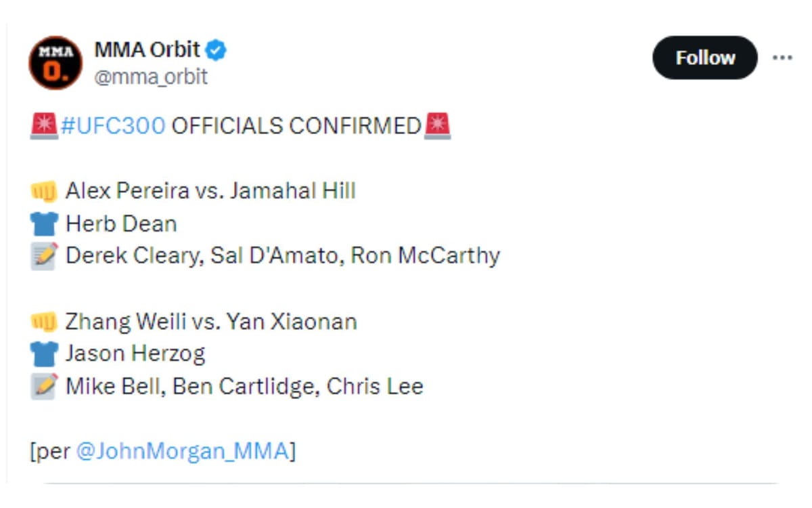Click the memo emoji beside Derek Cleary
Viewport: 812px width, 508px height.
[x=44, y=255]
